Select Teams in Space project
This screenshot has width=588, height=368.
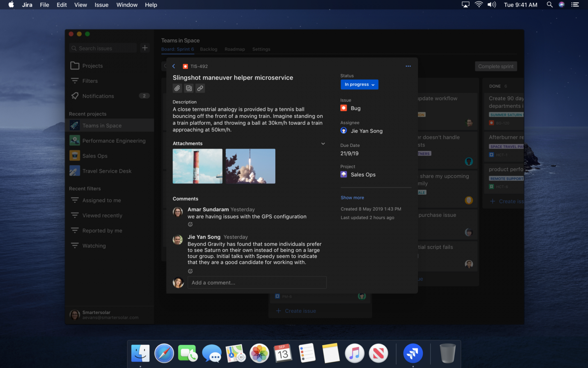[109, 125]
